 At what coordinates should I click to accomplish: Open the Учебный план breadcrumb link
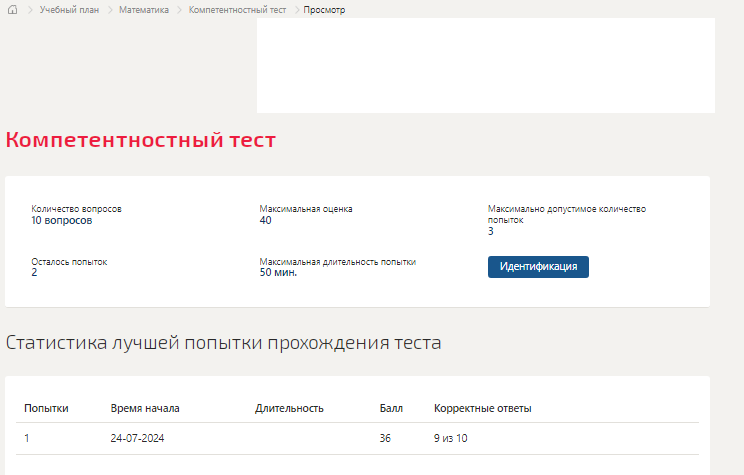69,10
